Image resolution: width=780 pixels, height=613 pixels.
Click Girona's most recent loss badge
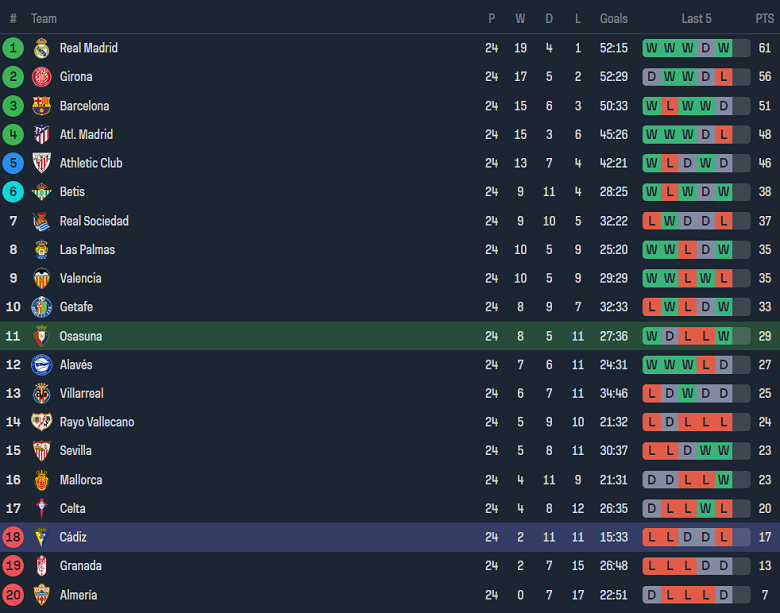(724, 77)
